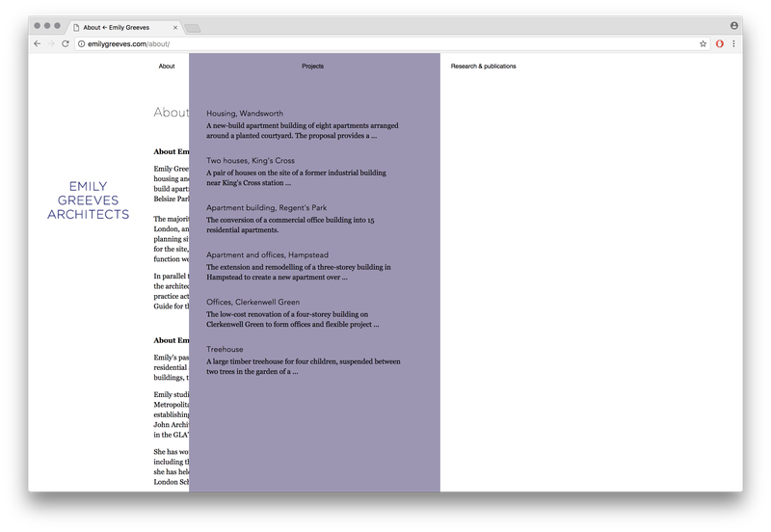This screenshot has width=771, height=532.
Task: Click the macOS minimize window button
Action: [47, 26]
